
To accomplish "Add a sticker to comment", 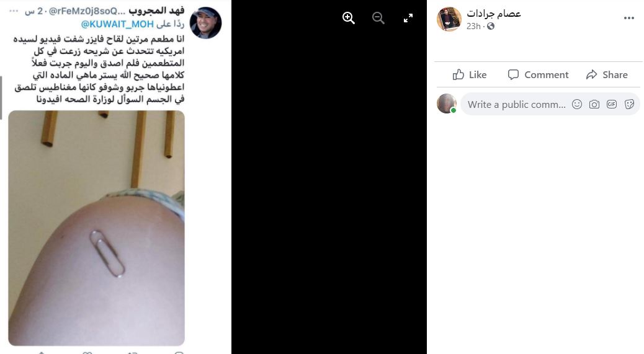I will coord(629,104).
